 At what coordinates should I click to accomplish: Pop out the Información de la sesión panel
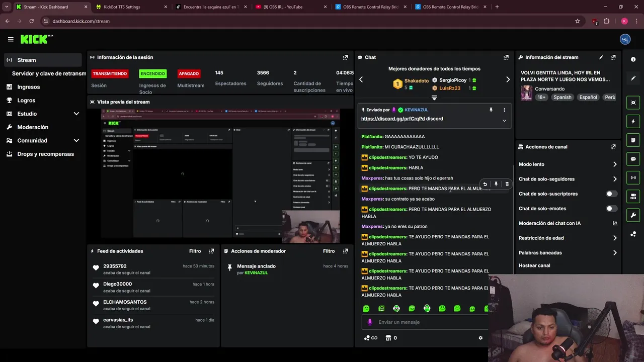(x=345, y=57)
